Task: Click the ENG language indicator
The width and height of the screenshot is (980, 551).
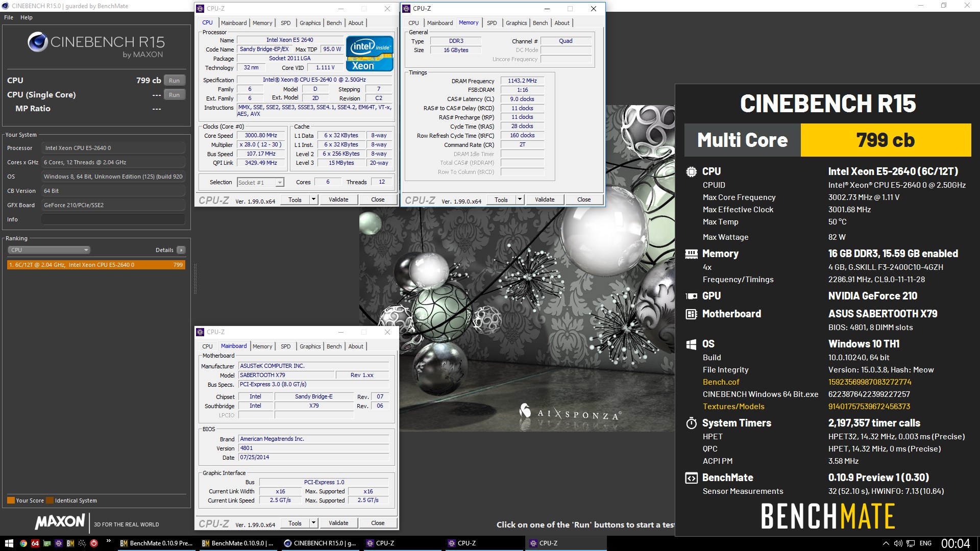Action: pyautogui.click(x=925, y=543)
